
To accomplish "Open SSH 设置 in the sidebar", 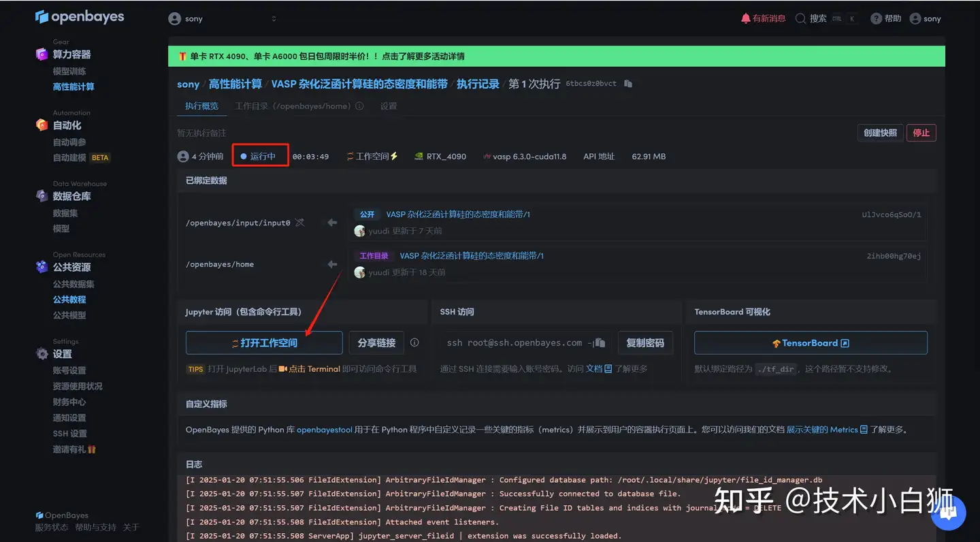I will [x=70, y=434].
